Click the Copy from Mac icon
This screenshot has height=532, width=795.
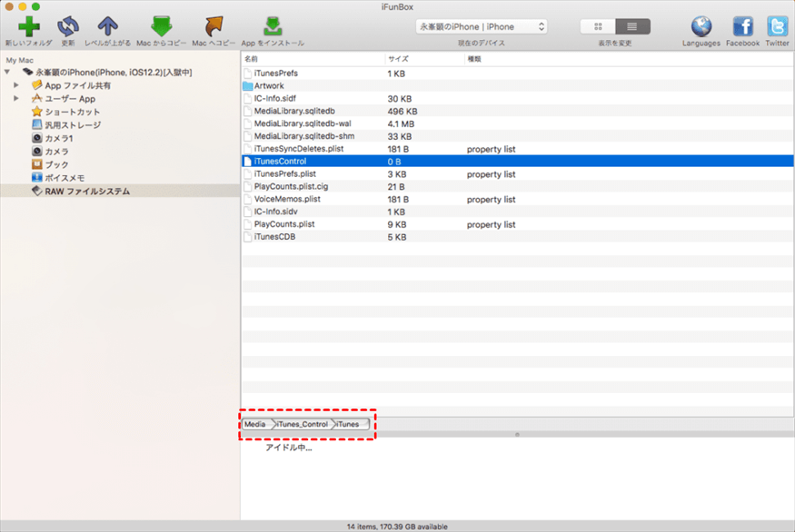click(x=161, y=25)
